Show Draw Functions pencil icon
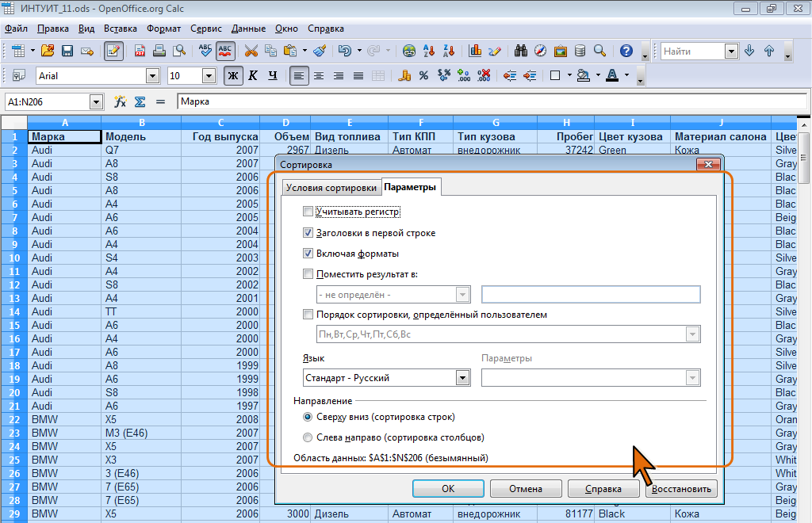 [x=495, y=51]
